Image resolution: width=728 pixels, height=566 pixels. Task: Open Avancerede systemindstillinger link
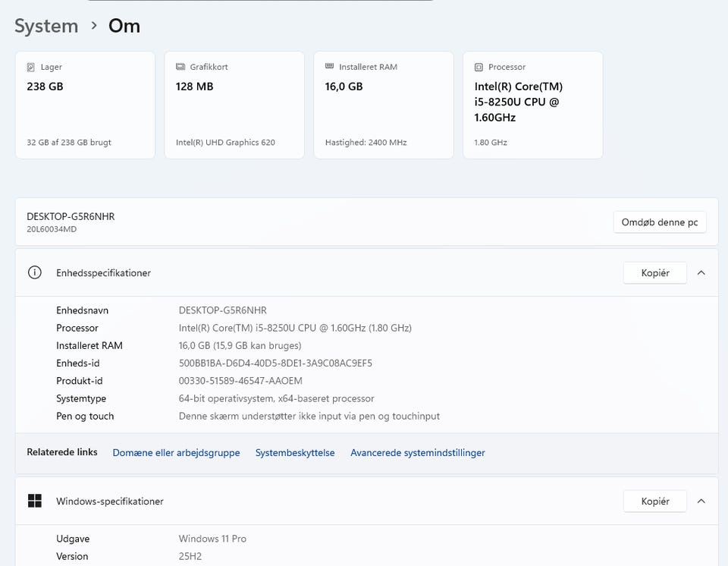coord(417,453)
